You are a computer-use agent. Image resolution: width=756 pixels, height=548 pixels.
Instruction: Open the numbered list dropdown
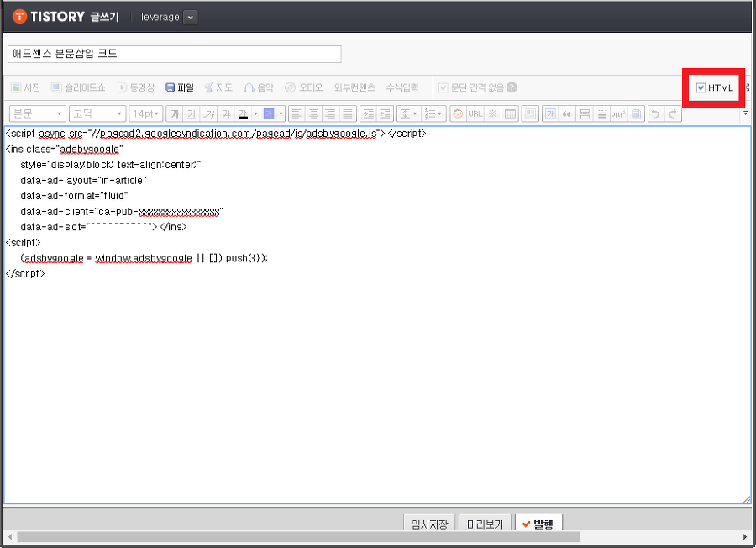click(x=433, y=113)
